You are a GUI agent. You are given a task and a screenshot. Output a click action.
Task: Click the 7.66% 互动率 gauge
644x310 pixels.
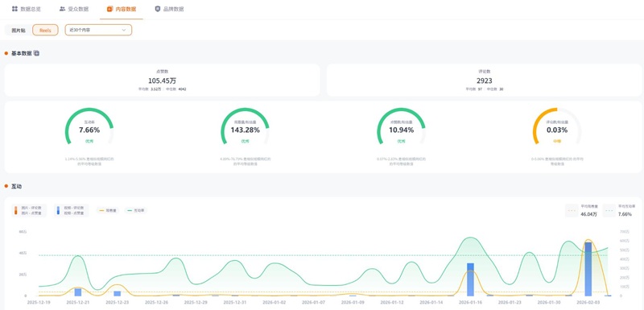point(89,127)
